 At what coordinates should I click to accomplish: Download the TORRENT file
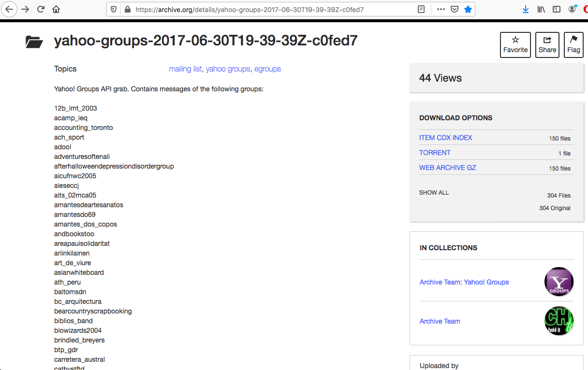point(435,153)
